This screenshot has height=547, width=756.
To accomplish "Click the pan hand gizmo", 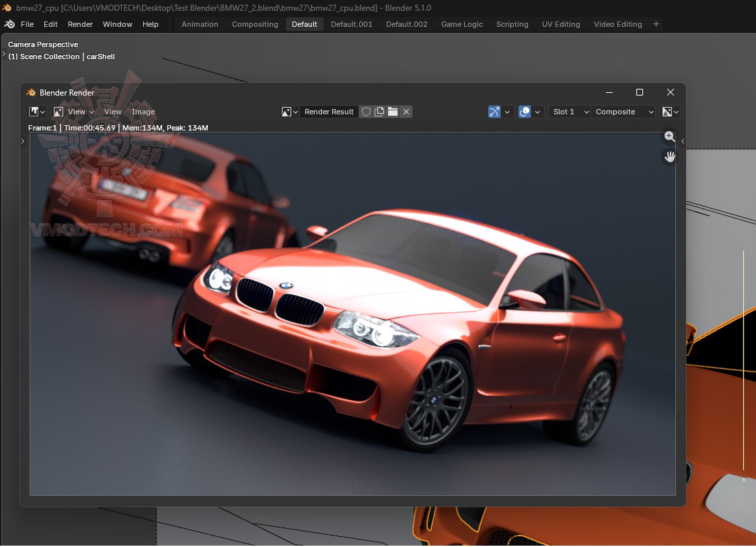I will (x=670, y=157).
